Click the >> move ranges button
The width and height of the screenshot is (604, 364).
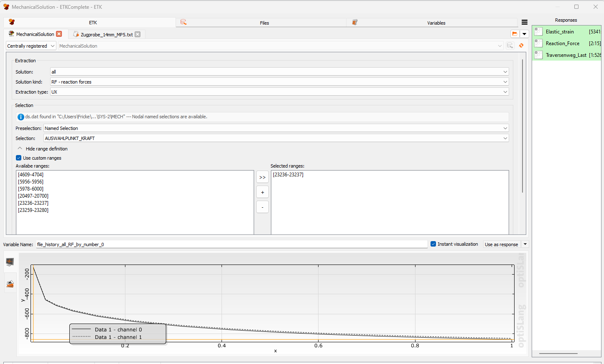pos(262,177)
